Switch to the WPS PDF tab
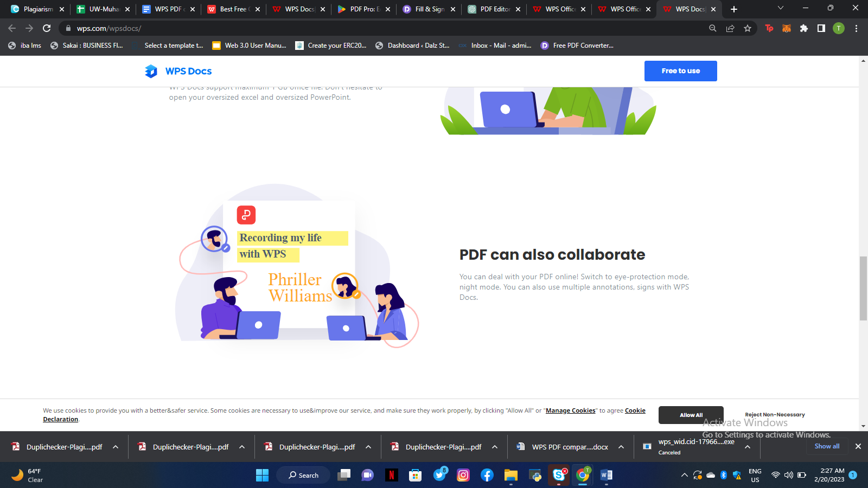Viewport: 868px width, 488px height. click(168, 9)
